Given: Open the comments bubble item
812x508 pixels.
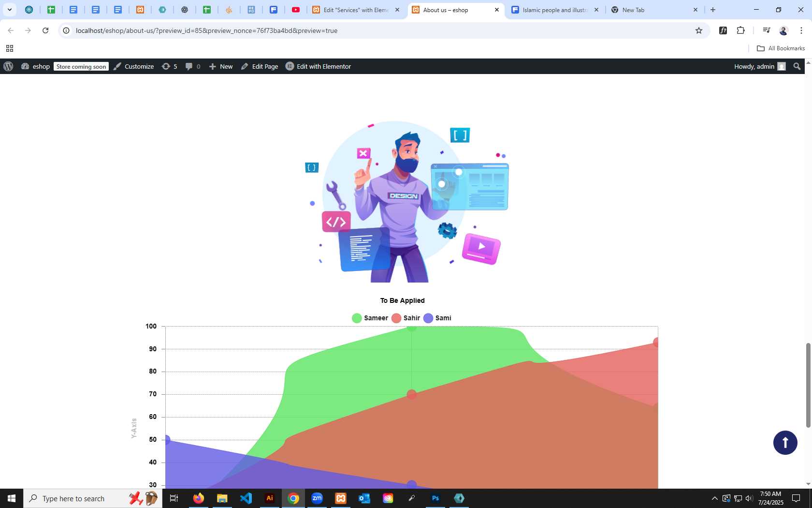Looking at the screenshot, I should point(193,66).
